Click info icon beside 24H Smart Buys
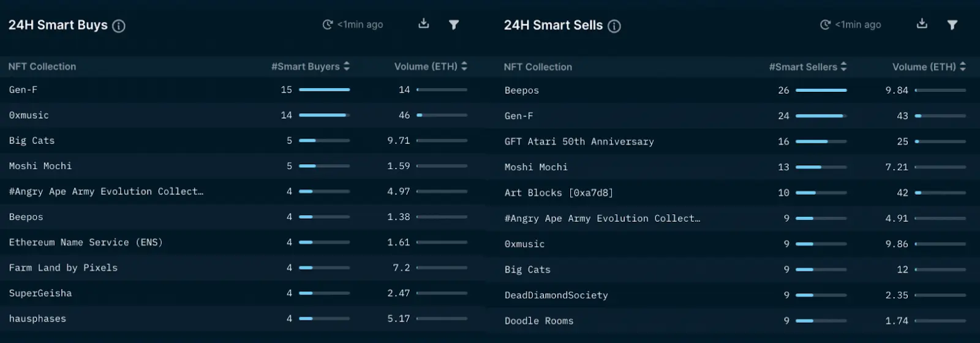Image resolution: width=980 pixels, height=343 pixels. (x=119, y=26)
